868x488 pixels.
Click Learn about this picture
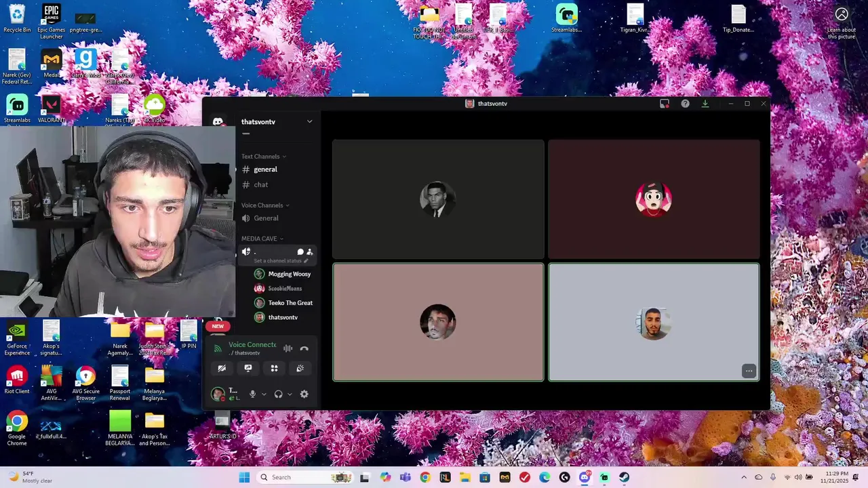point(842,22)
